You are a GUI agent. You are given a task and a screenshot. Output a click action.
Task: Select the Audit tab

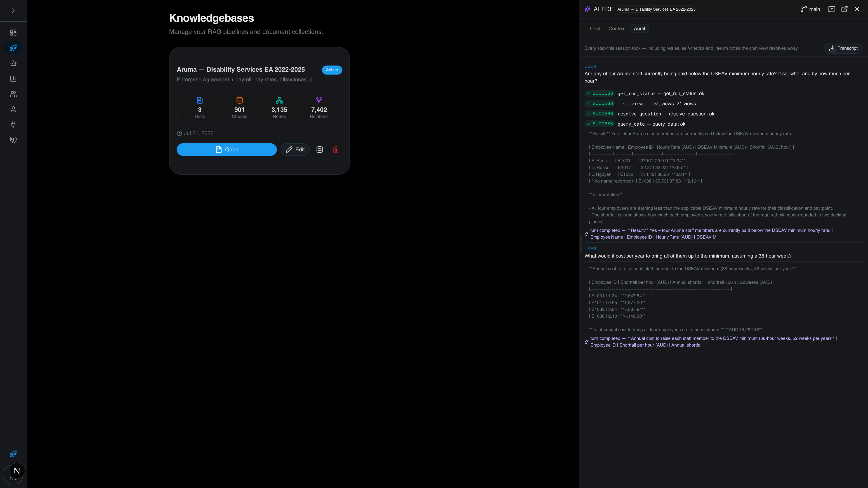(x=639, y=29)
